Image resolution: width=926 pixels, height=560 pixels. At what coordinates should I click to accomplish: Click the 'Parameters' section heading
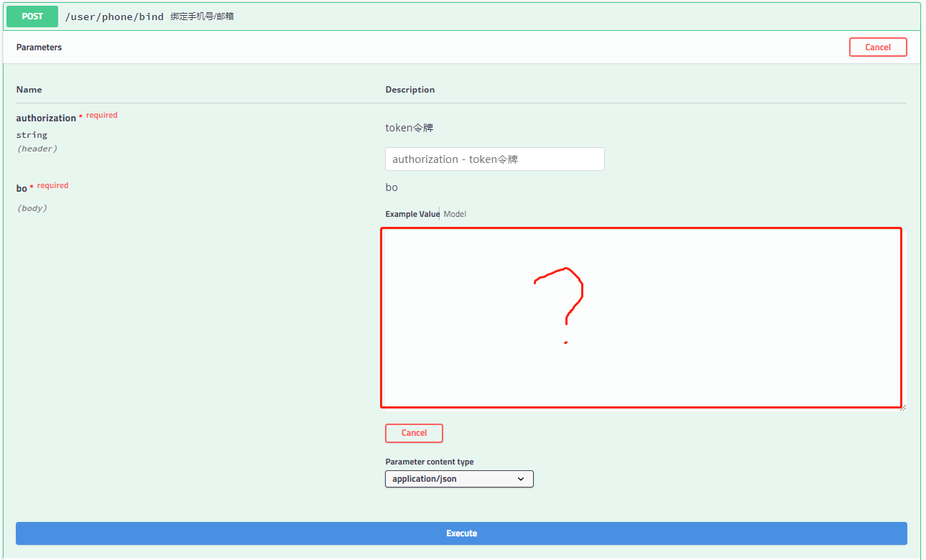pyautogui.click(x=39, y=47)
